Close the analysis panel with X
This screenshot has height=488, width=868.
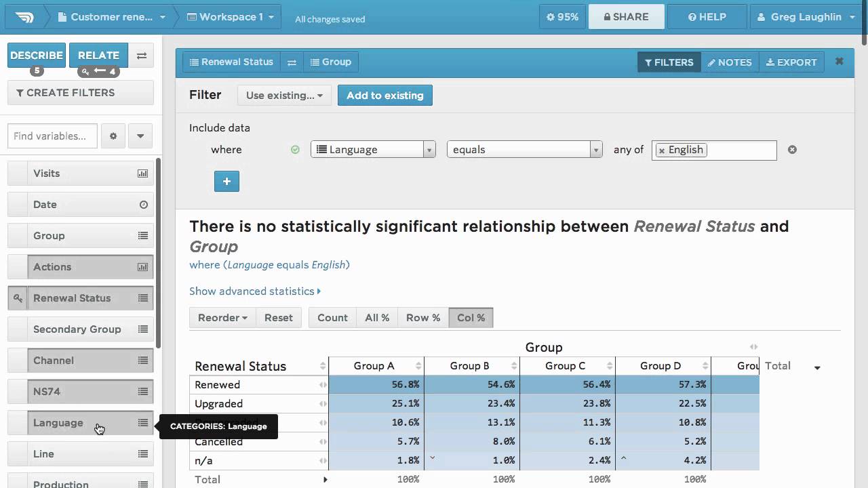[x=839, y=62]
